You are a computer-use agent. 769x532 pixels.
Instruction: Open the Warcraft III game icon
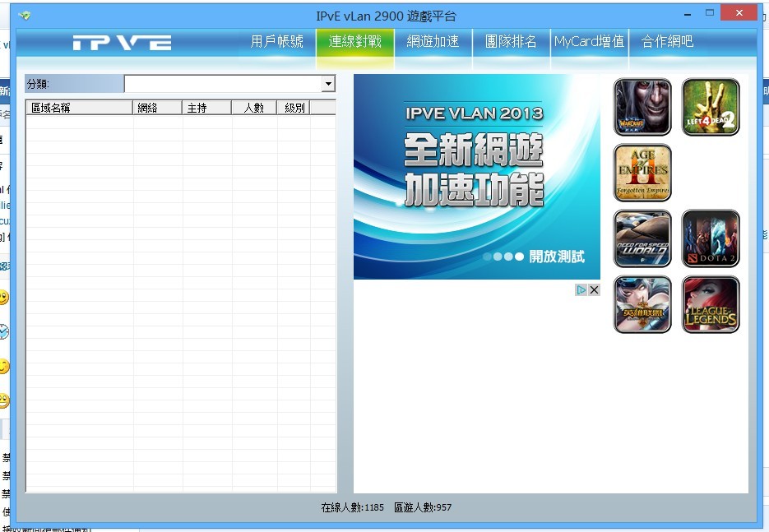[642, 107]
